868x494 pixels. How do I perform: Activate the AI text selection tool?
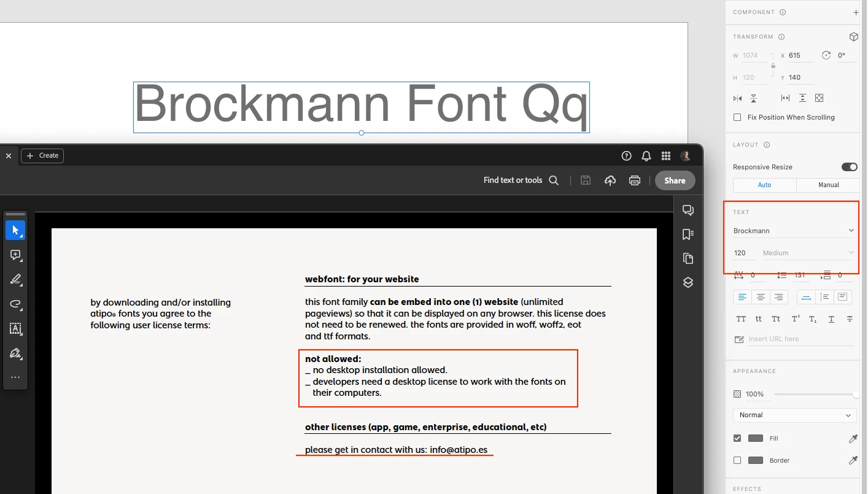click(x=15, y=329)
